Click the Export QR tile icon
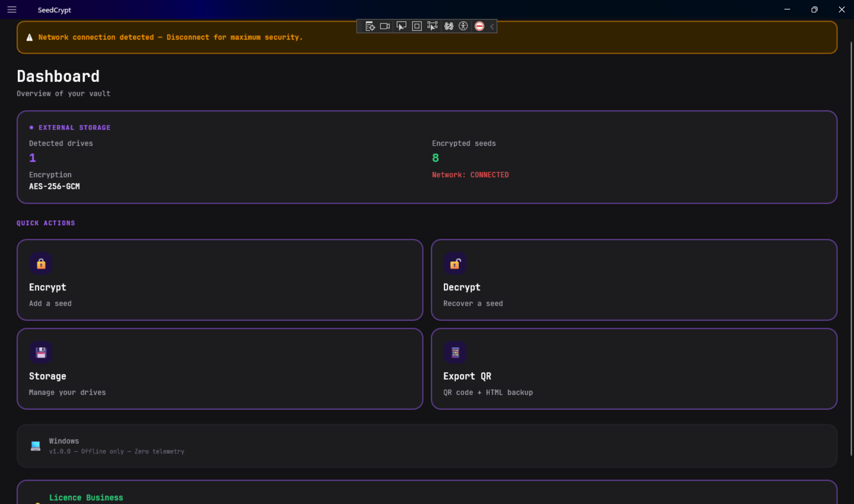Screen dimensions: 854x504 (x=455, y=352)
